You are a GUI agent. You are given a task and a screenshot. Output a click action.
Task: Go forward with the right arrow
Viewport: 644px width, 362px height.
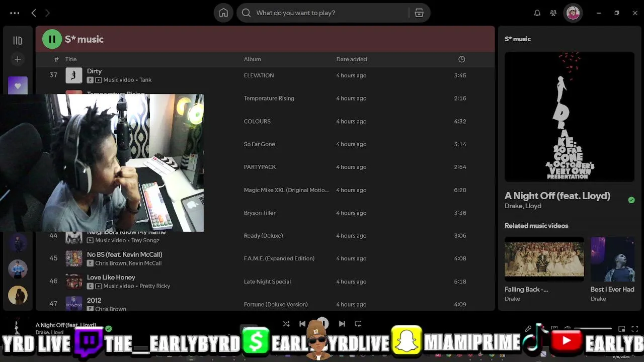pyautogui.click(x=47, y=13)
